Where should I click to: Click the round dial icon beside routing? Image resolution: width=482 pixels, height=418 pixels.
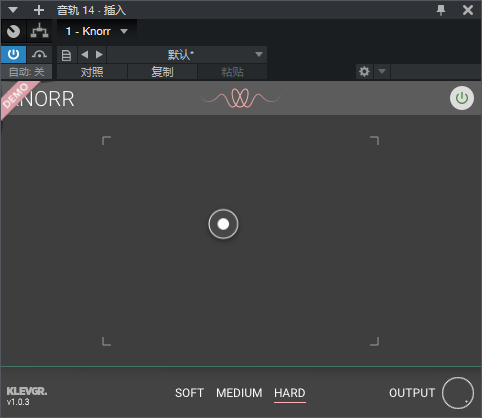pos(13,31)
